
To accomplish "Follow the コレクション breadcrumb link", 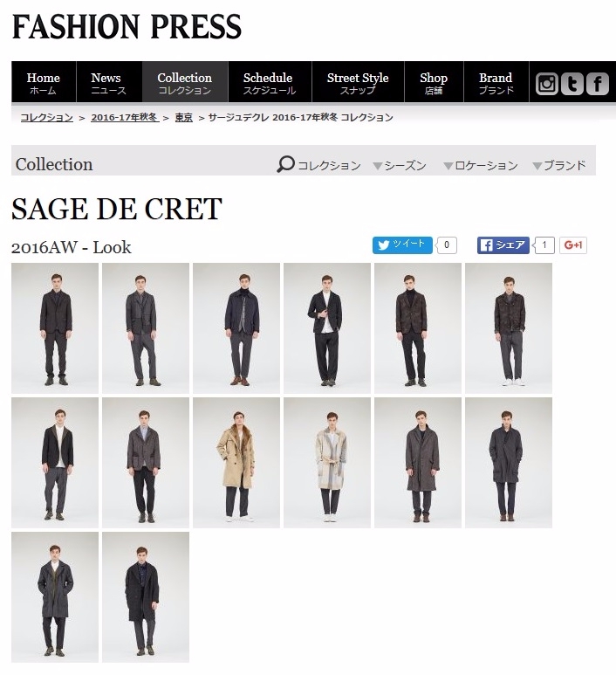I will (47, 118).
